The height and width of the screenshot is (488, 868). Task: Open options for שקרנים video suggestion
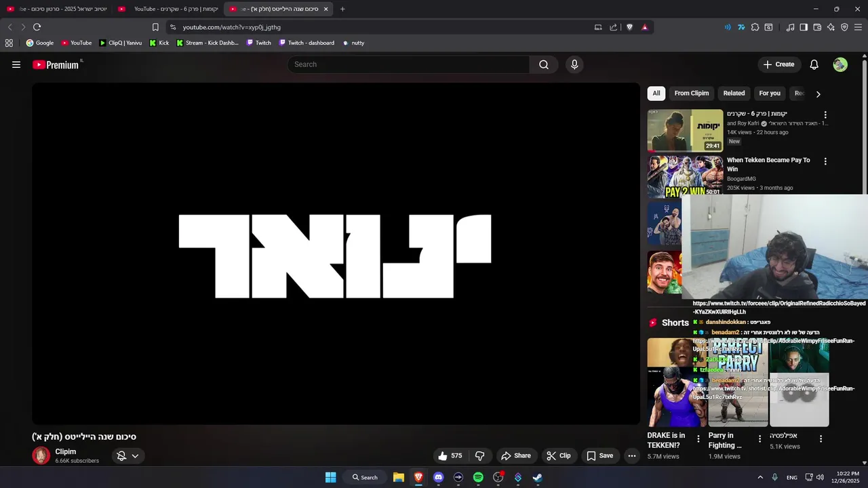(825, 115)
